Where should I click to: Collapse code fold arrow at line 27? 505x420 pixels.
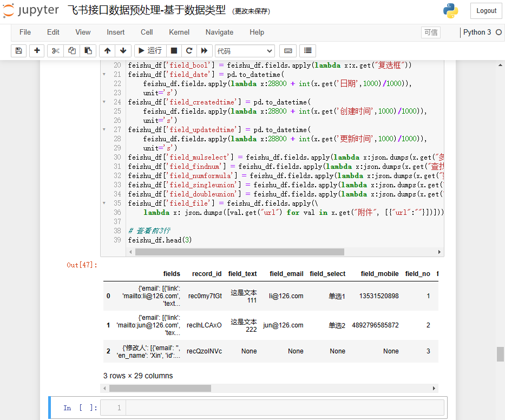click(104, 129)
